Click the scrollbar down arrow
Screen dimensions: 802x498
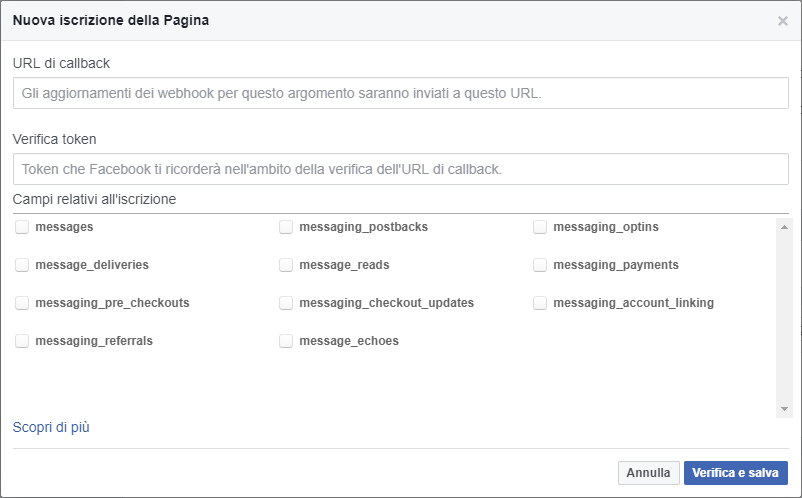click(784, 409)
